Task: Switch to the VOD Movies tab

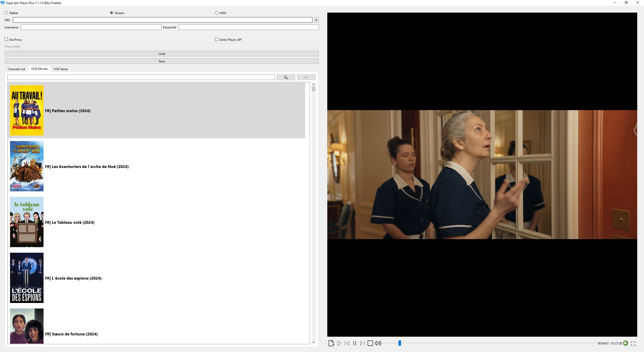Action: pyautogui.click(x=39, y=69)
